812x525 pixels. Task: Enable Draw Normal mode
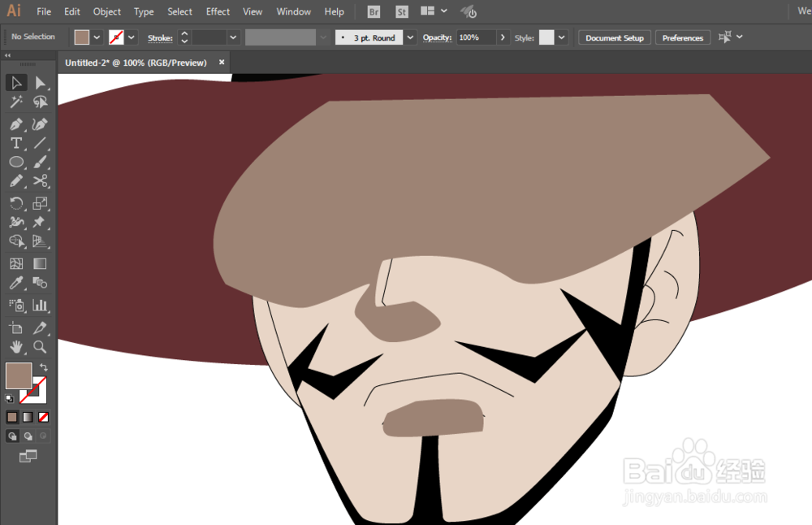12,436
